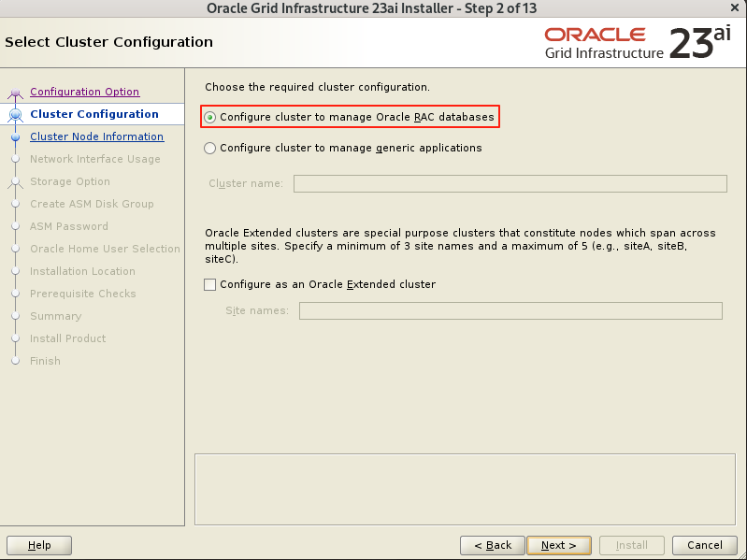Click the Prerequisite Checks step
747x560 pixels.
[83, 294]
